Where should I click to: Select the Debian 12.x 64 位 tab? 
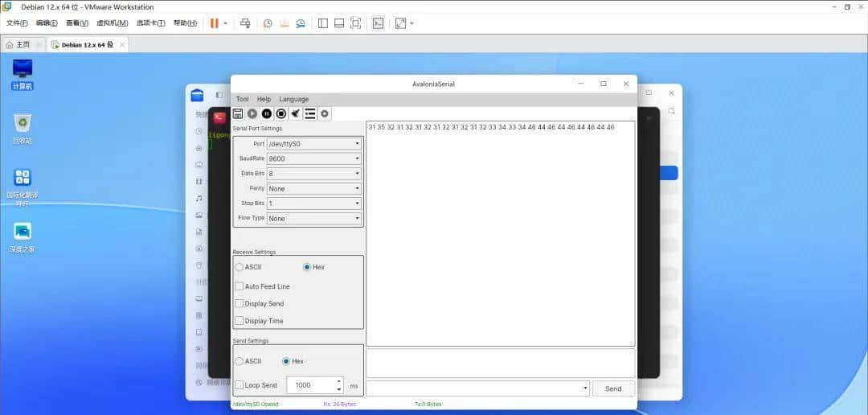88,44
